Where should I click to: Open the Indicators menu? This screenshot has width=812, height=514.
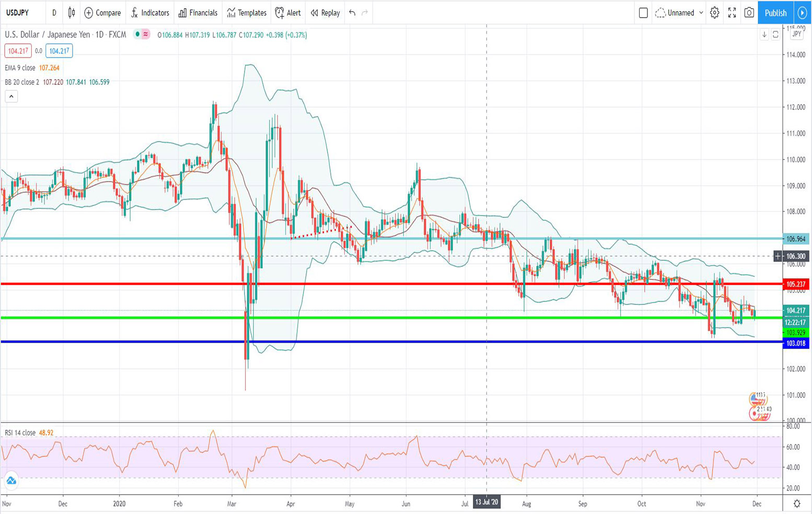[x=150, y=13]
